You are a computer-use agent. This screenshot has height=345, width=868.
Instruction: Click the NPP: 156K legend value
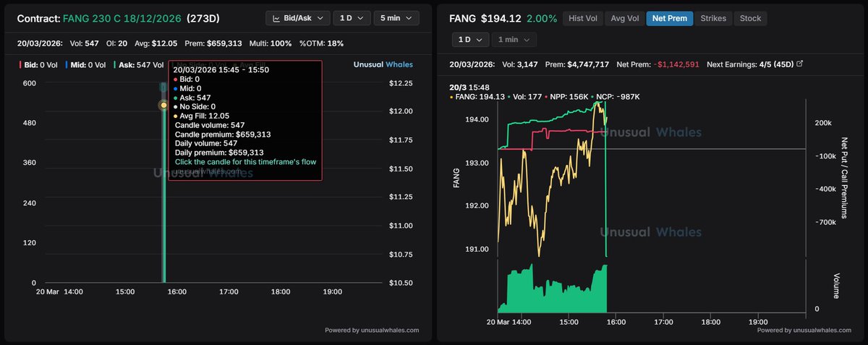[x=567, y=97]
